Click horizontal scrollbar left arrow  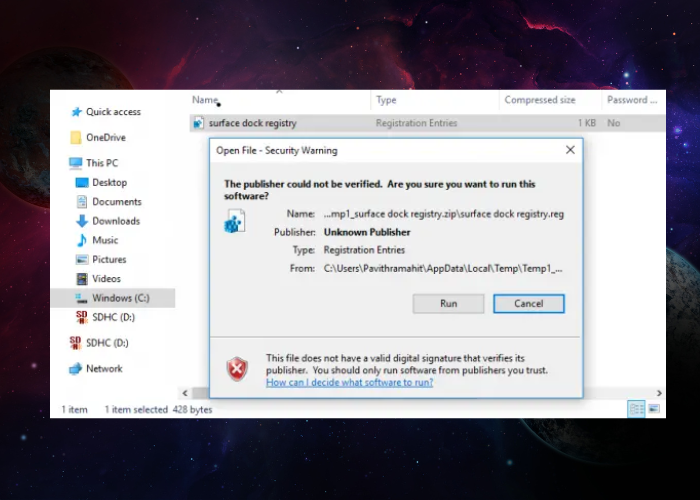tap(185, 393)
